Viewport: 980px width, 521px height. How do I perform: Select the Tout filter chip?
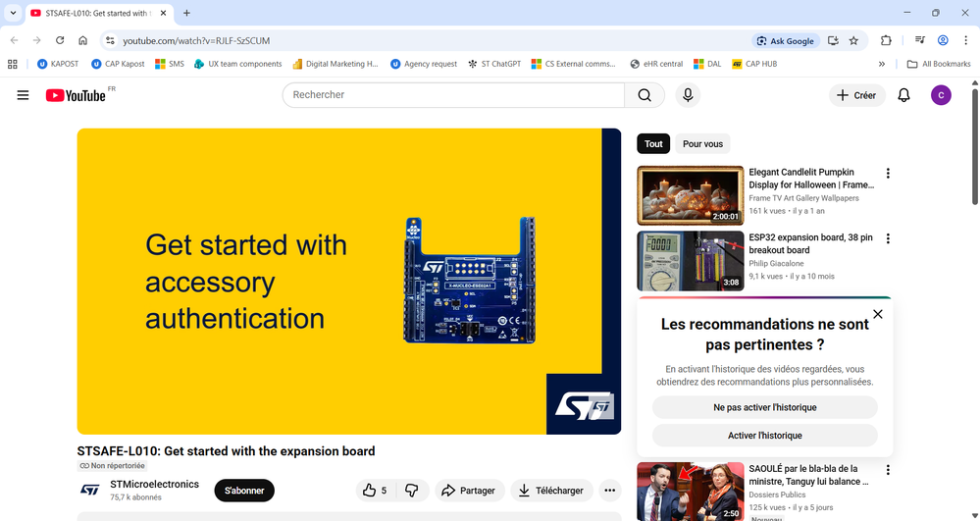click(653, 144)
